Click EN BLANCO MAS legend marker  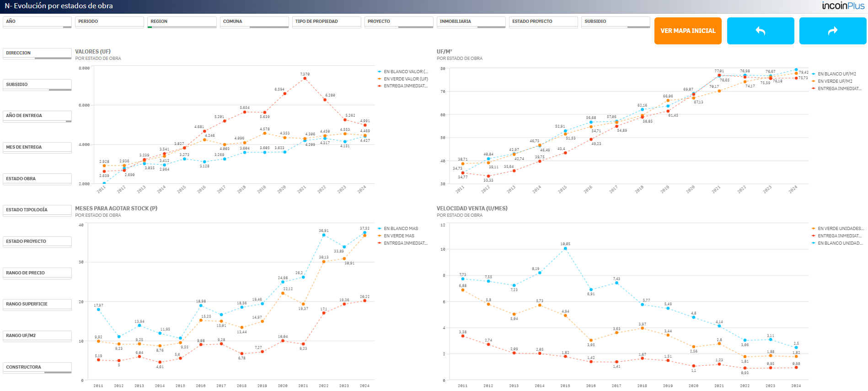380,229
